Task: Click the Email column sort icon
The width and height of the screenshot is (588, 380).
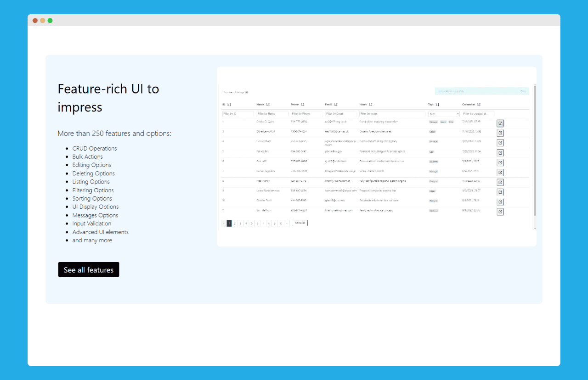Action: [336, 105]
